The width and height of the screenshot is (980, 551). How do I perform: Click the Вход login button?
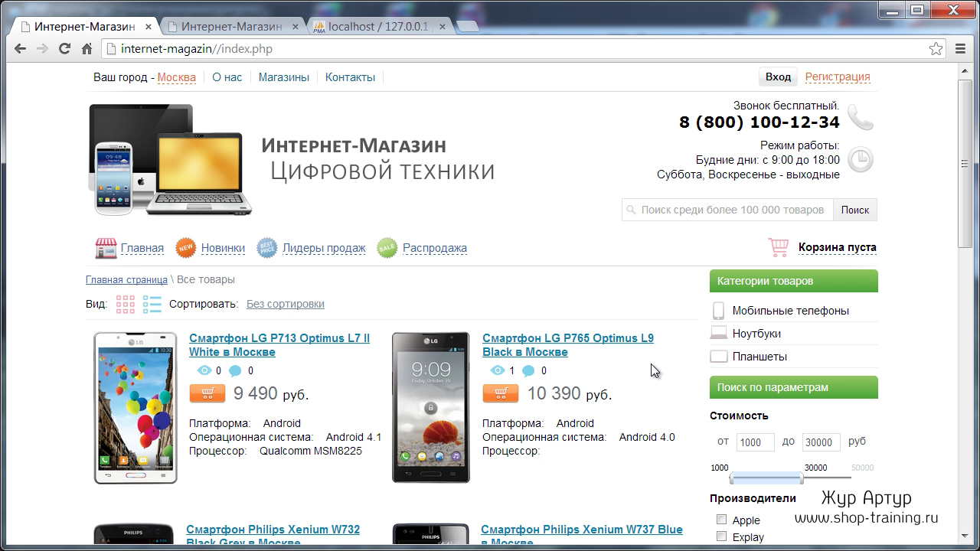(x=778, y=77)
